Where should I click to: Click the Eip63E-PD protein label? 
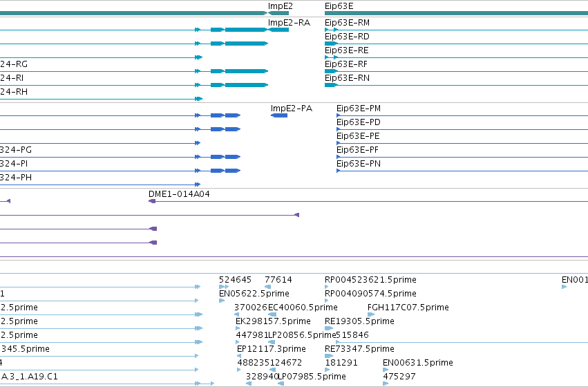(359, 122)
